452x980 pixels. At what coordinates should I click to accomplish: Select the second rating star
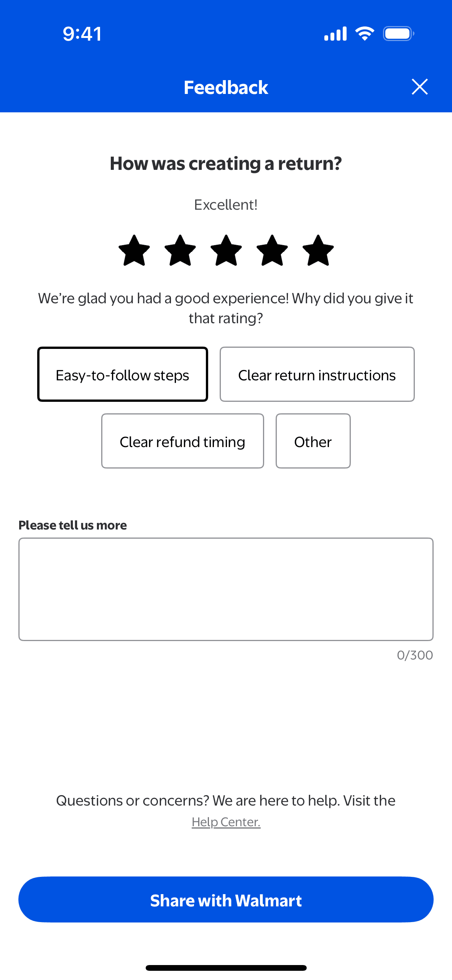(x=180, y=251)
